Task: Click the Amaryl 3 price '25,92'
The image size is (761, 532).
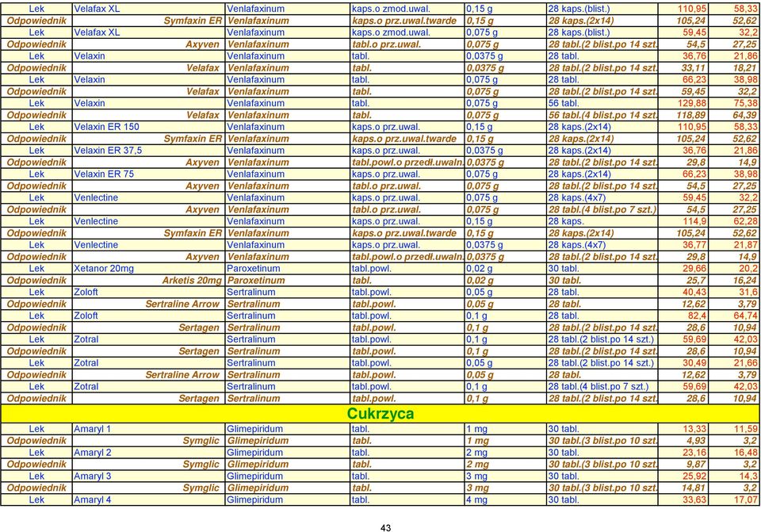Action: pyautogui.click(x=694, y=477)
